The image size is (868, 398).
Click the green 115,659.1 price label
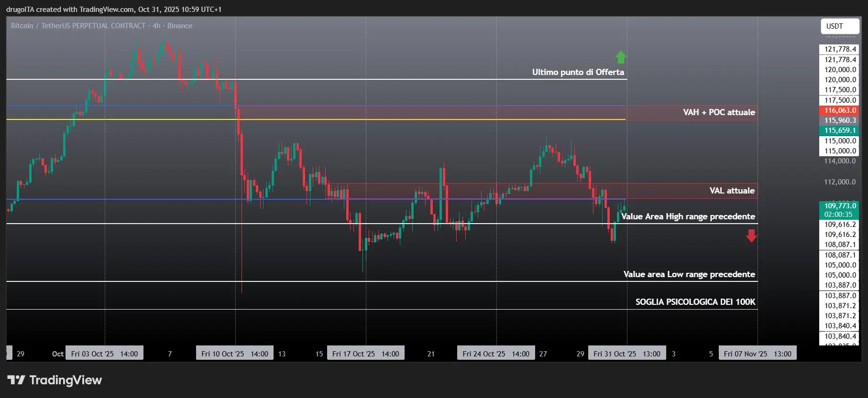point(839,130)
